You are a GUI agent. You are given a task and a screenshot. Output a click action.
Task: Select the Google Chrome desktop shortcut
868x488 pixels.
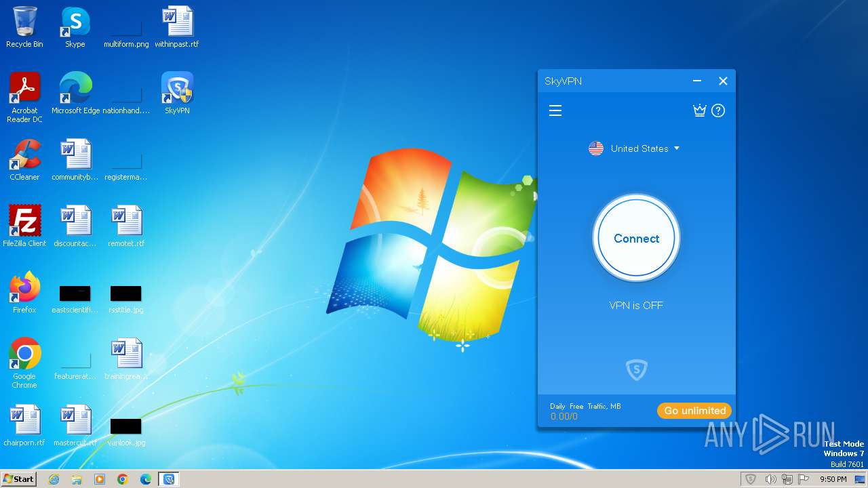tap(24, 363)
